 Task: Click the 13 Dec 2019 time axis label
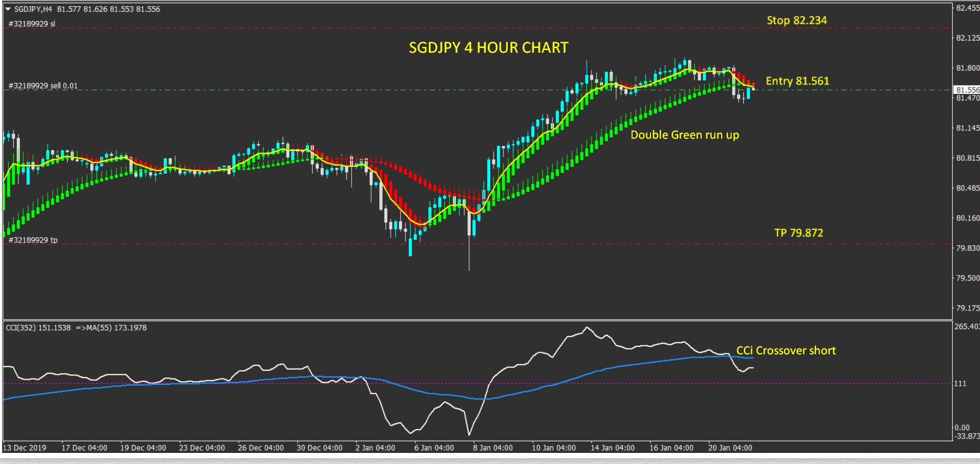[25, 448]
